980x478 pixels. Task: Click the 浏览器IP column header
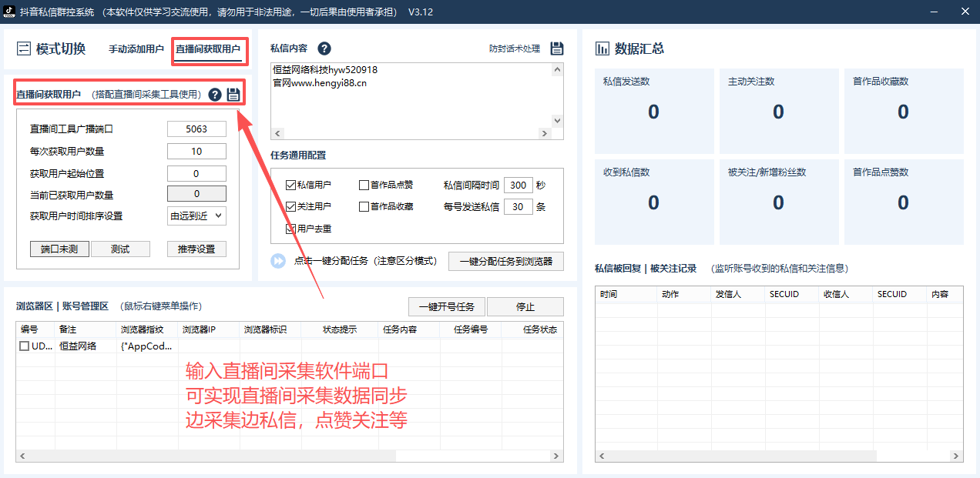209,329
